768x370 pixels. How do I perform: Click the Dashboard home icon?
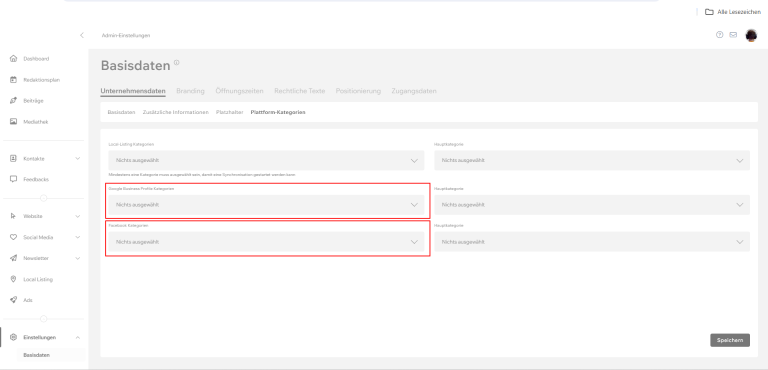click(14, 58)
